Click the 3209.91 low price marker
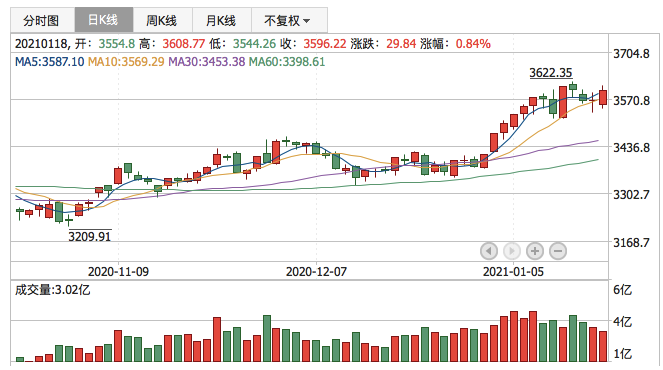The width and height of the screenshot is (663, 370). coord(90,236)
